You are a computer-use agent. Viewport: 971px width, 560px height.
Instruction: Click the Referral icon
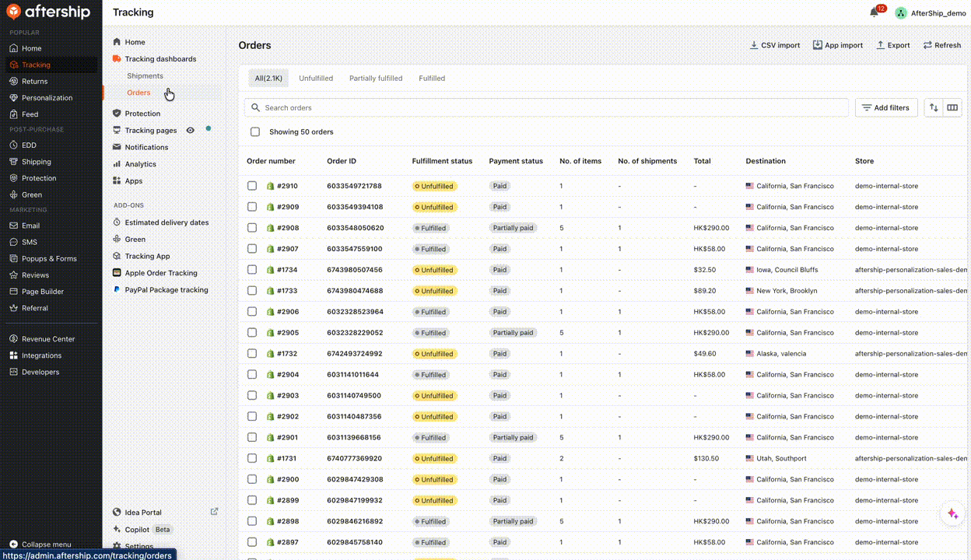click(x=14, y=308)
